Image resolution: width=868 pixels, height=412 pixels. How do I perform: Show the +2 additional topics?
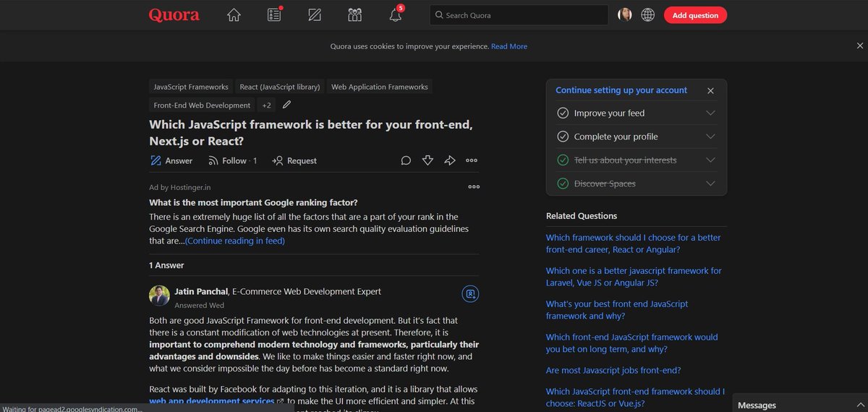266,106
